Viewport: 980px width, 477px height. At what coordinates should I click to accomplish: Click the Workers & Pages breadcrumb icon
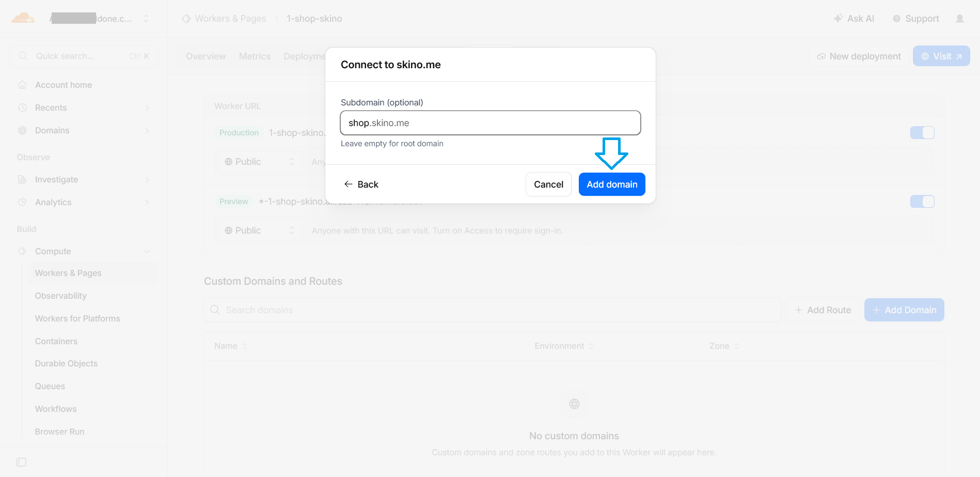point(186,19)
